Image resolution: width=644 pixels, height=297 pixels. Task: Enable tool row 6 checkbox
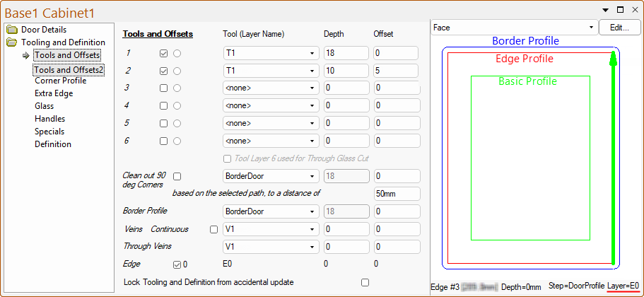tap(163, 141)
